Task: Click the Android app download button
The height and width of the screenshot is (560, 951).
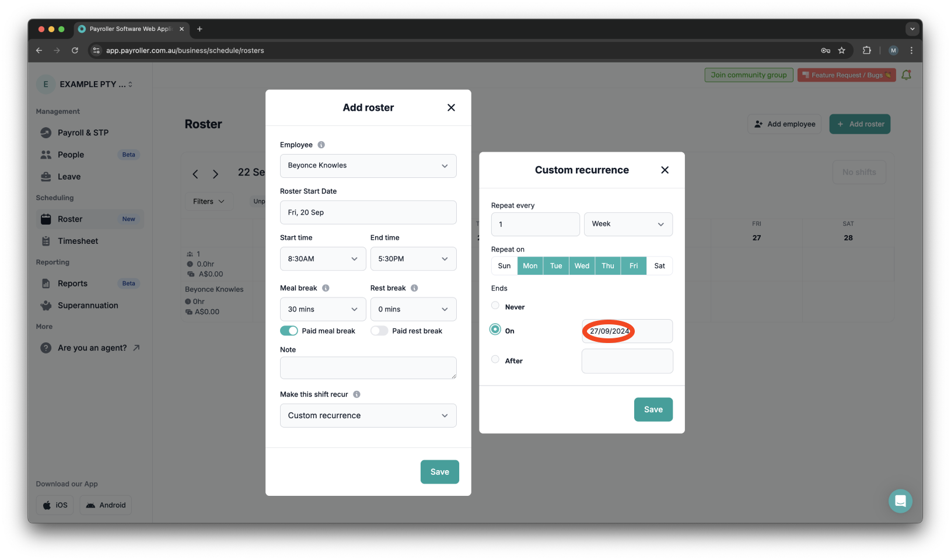Action: click(x=106, y=505)
